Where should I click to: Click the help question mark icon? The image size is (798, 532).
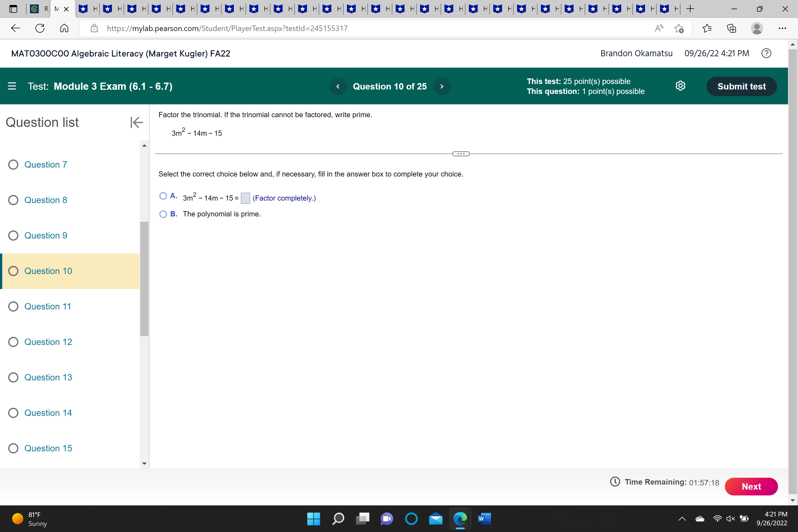766,53
